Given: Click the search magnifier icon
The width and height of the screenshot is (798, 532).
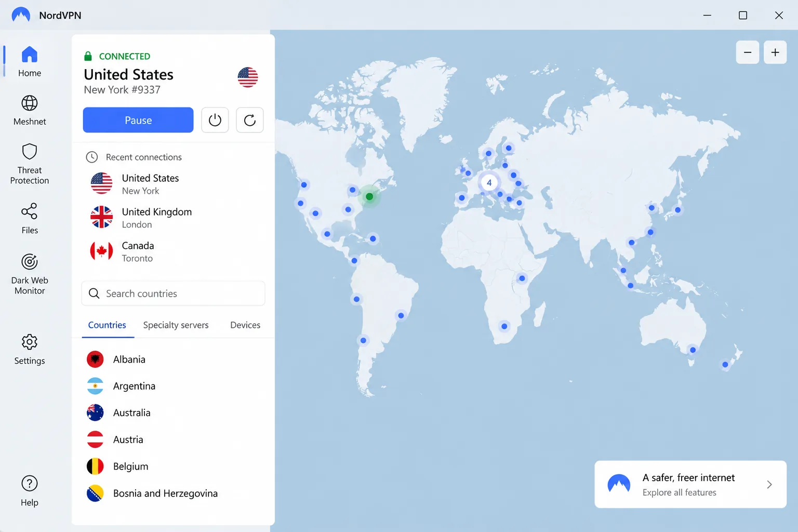Looking at the screenshot, I should tap(94, 294).
